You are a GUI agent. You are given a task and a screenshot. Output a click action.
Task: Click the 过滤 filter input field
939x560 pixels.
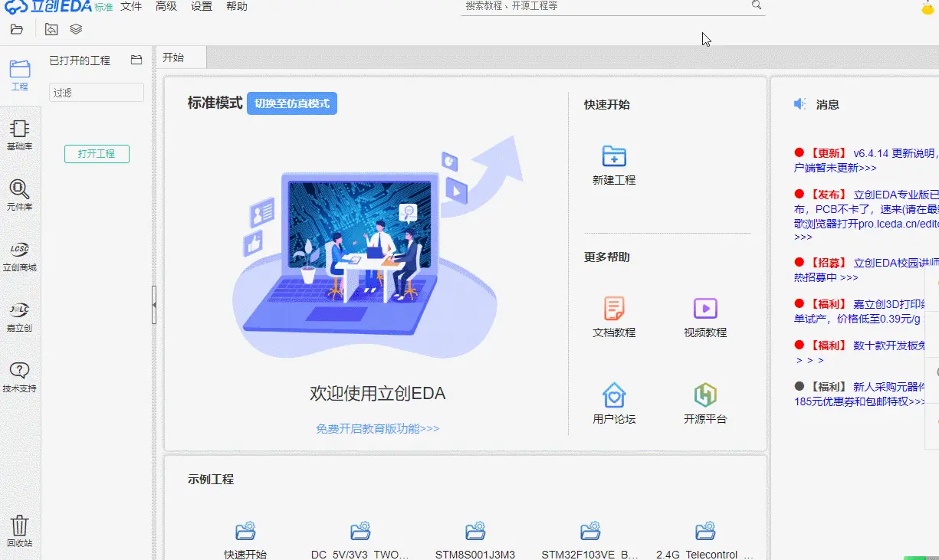[x=97, y=93]
